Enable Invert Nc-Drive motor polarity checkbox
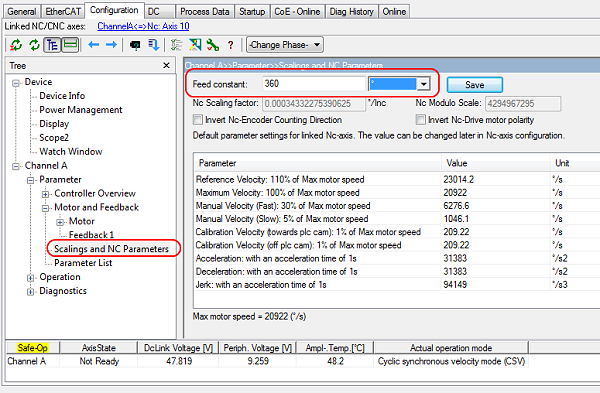This screenshot has height=393, width=600. [421, 120]
